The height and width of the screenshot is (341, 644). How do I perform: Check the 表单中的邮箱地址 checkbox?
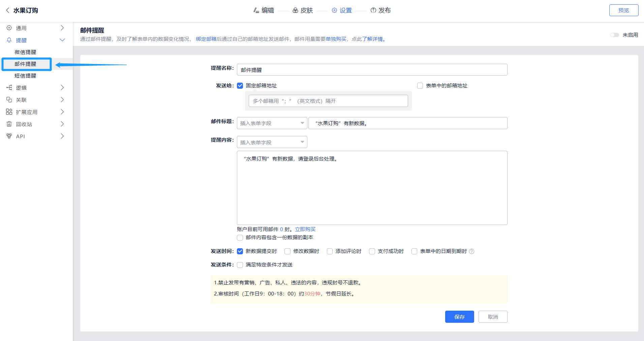point(420,86)
